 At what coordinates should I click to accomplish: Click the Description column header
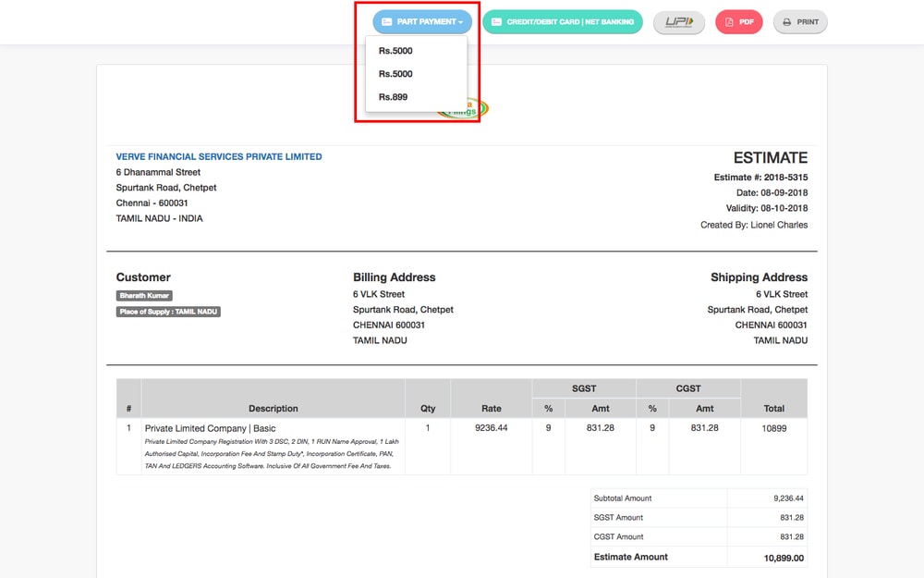273,408
